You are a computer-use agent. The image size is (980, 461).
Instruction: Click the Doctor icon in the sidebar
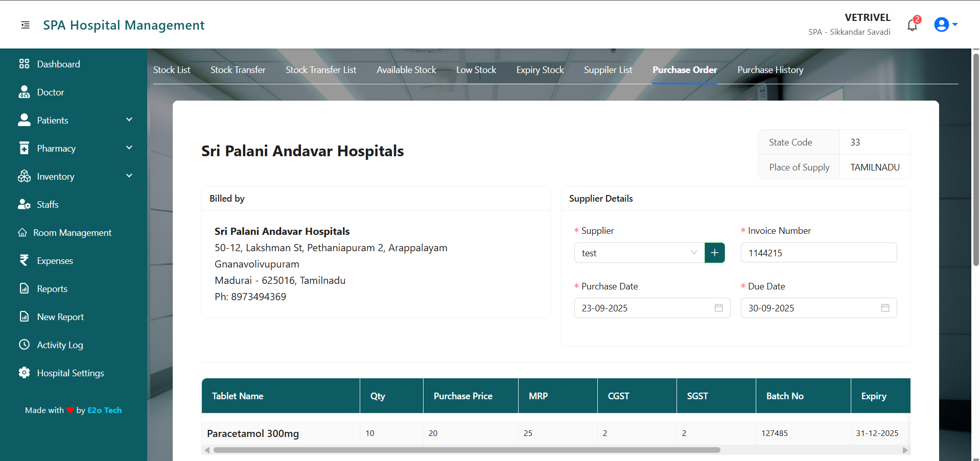[24, 92]
